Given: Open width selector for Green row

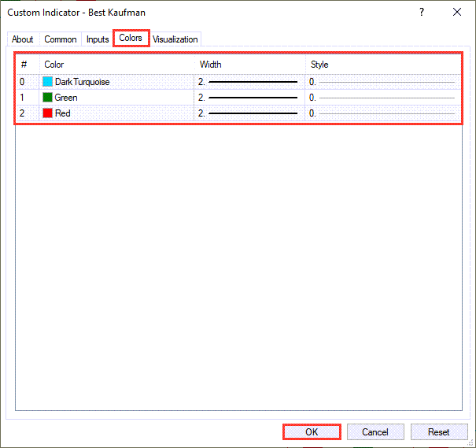Looking at the screenshot, I should [x=249, y=98].
